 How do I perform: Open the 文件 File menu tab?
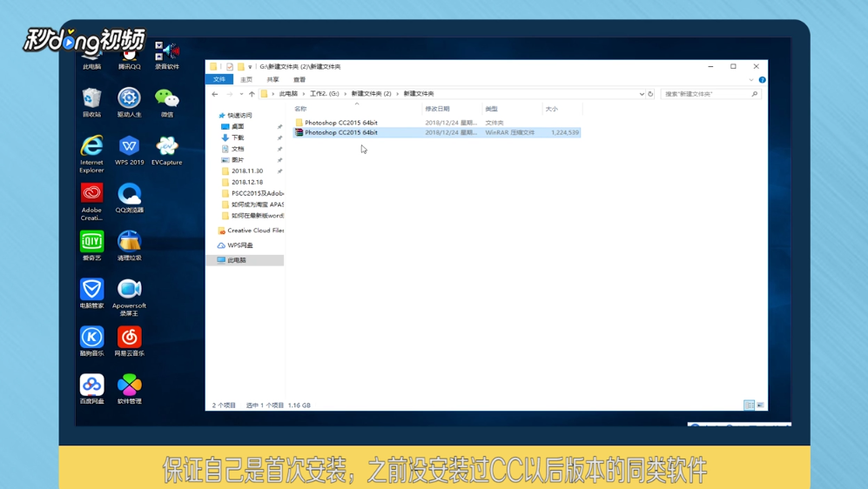[x=219, y=80]
